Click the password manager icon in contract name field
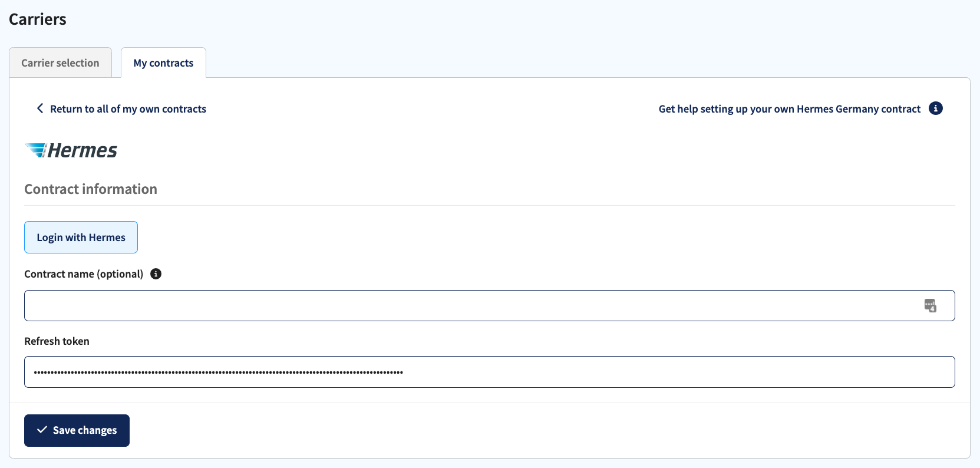980x468 pixels. click(930, 305)
